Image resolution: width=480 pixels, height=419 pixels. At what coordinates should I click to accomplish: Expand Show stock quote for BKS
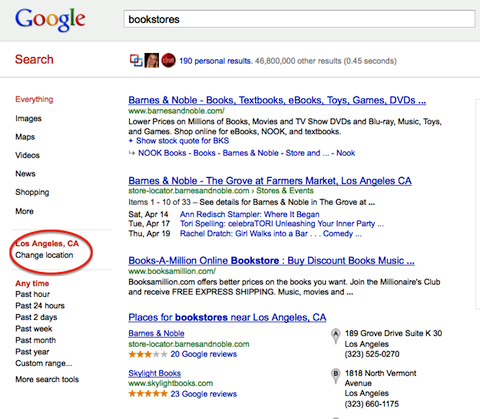click(x=179, y=141)
